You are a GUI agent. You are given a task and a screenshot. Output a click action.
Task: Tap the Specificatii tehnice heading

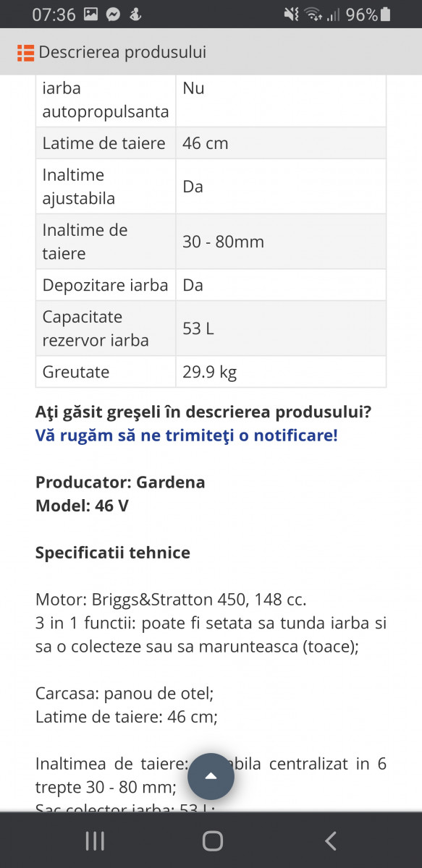(x=113, y=553)
